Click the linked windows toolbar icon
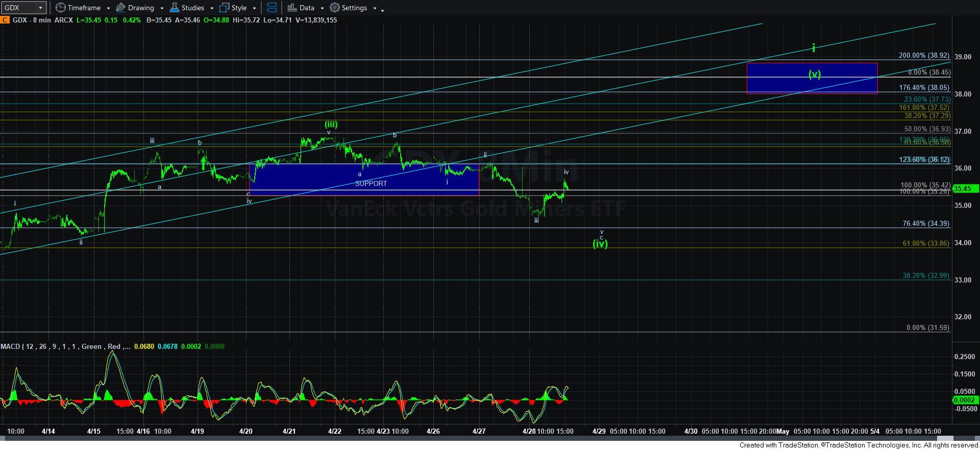 272,8
